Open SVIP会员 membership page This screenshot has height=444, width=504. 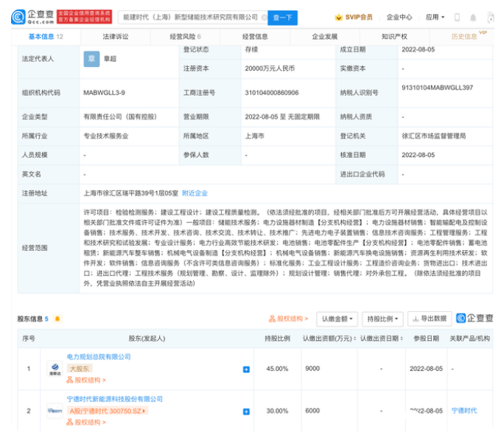pos(354,17)
